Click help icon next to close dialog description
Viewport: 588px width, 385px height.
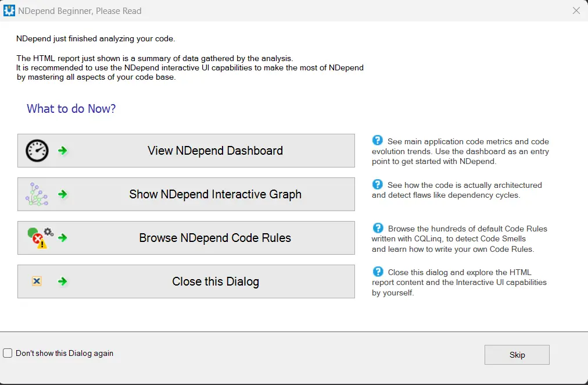tap(378, 271)
